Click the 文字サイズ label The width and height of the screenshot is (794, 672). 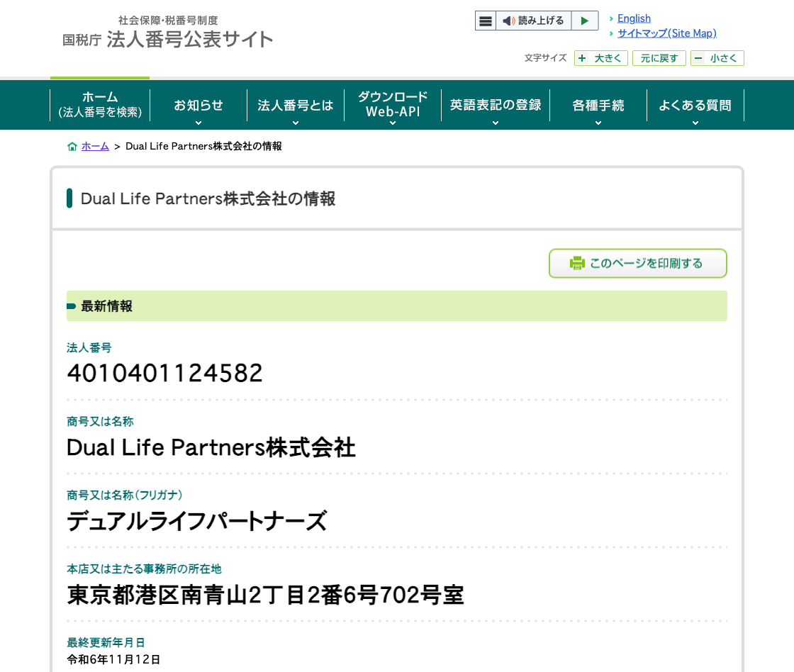coord(545,57)
